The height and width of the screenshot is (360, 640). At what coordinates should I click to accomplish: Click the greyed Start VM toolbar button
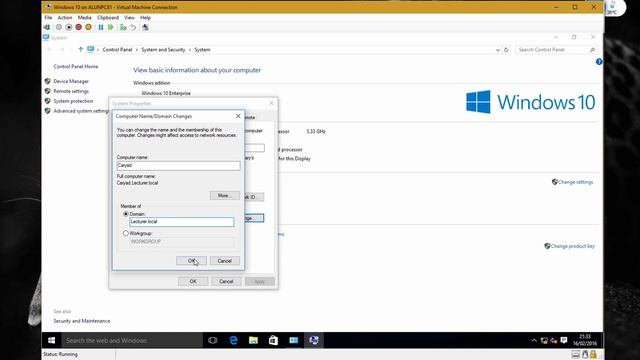click(x=59, y=27)
